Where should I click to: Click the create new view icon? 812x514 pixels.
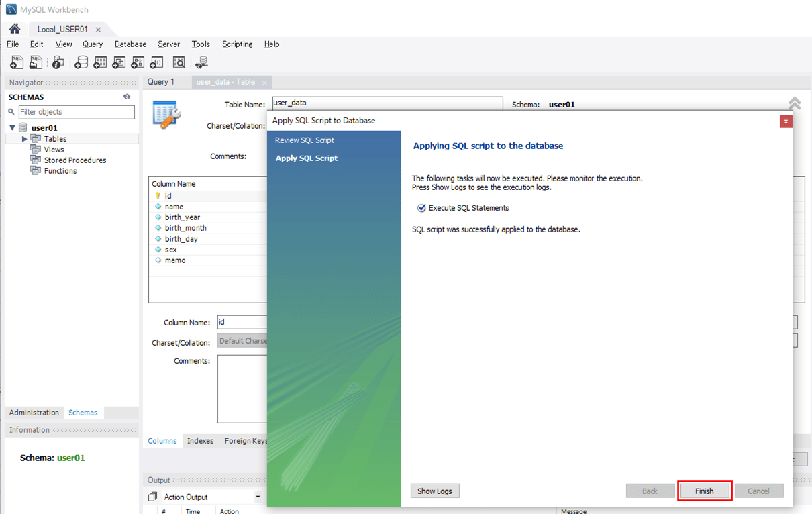(119, 62)
